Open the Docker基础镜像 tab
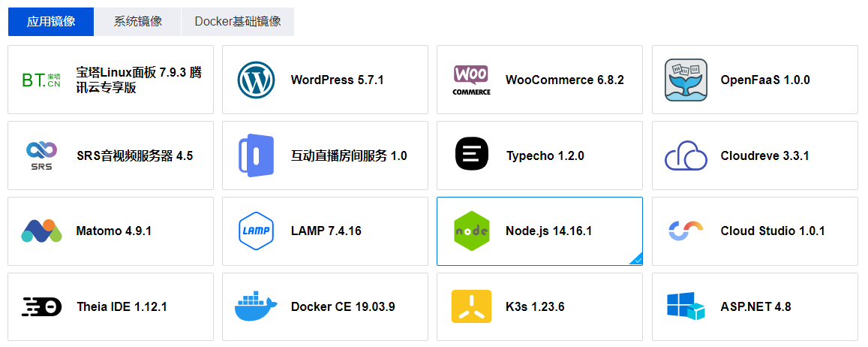 (x=238, y=22)
